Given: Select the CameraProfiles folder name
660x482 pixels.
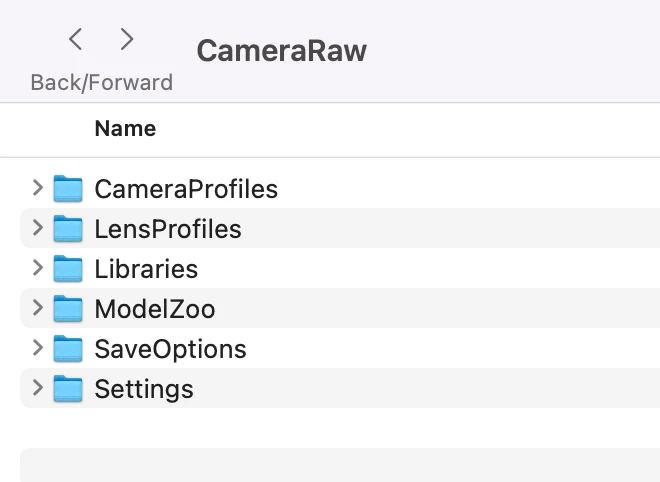Looking at the screenshot, I should tap(186, 189).
